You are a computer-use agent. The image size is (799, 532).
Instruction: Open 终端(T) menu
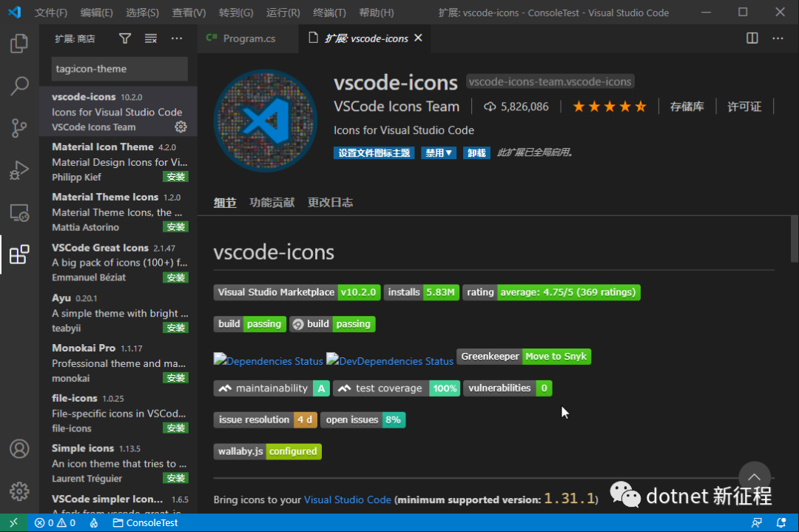click(329, 13)
